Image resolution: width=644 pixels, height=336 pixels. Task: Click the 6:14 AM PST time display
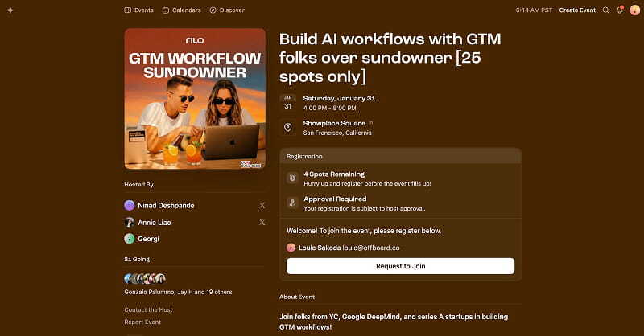point(534,10)
